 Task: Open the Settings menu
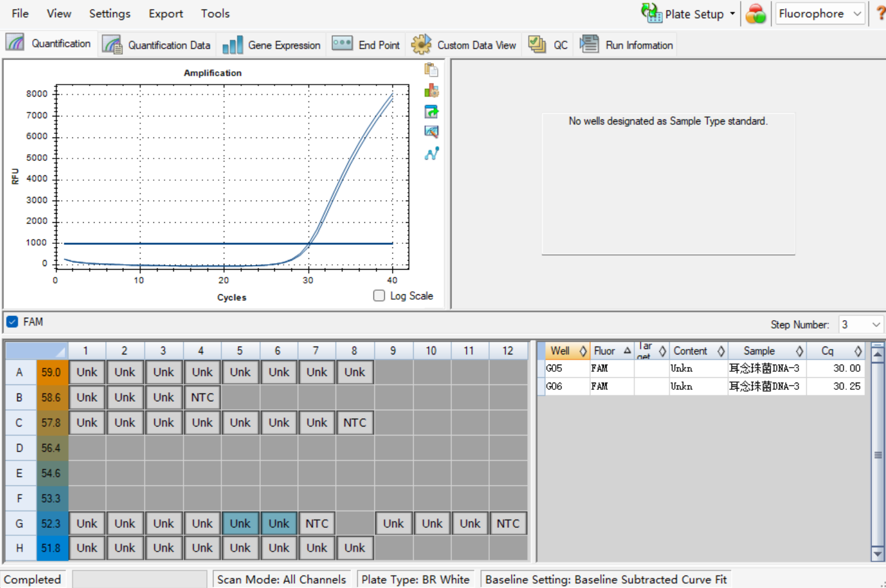pyautogui.click(x=109, y=13)
